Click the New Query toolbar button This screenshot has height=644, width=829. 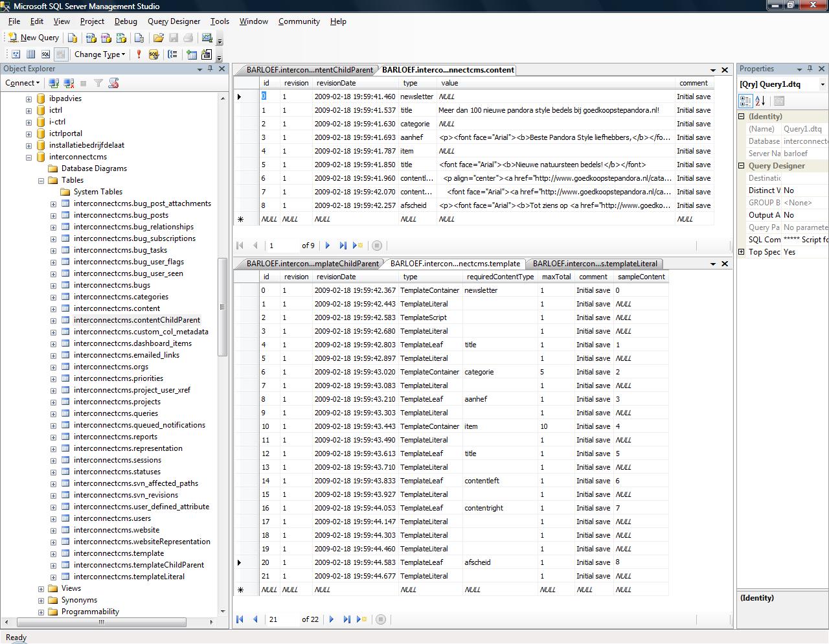click(x=33, y=38)
